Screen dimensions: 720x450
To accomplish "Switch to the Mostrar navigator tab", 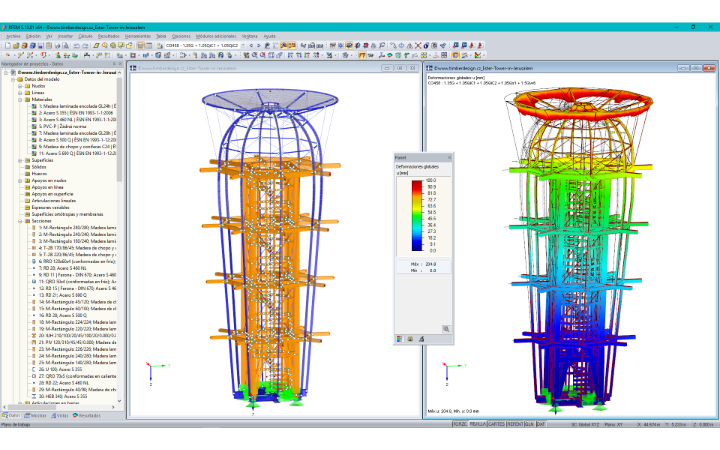I will click(35, 415).
